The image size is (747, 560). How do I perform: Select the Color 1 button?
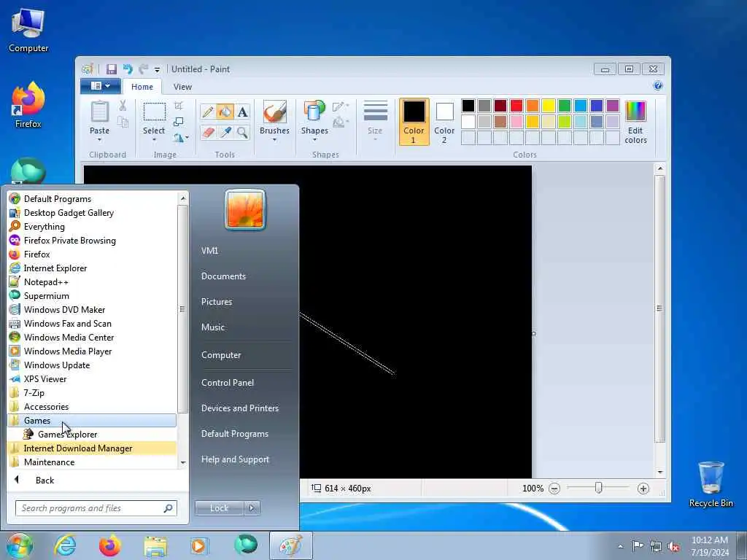(414, 122)
